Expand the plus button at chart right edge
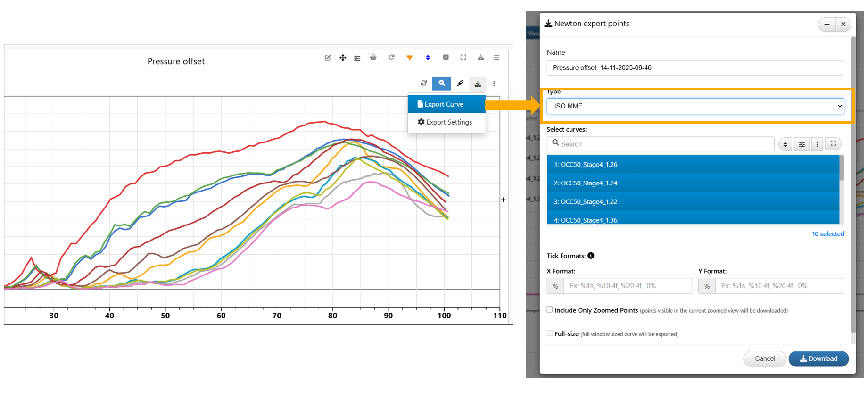 point(504,200)
